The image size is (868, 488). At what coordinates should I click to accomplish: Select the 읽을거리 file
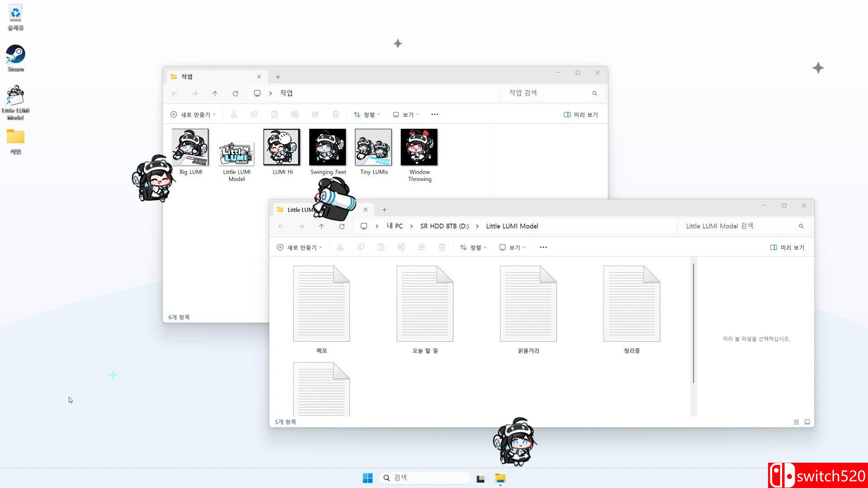(528, 310)
